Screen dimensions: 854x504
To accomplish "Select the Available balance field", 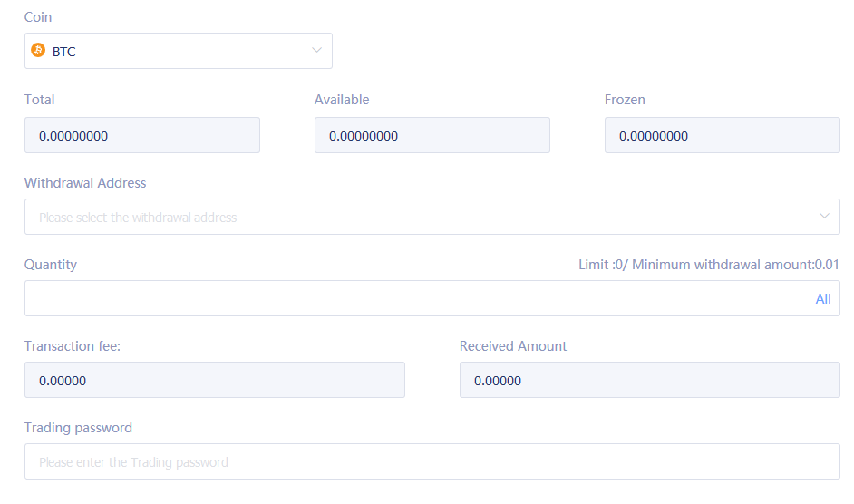I will [x=432, y=136].
